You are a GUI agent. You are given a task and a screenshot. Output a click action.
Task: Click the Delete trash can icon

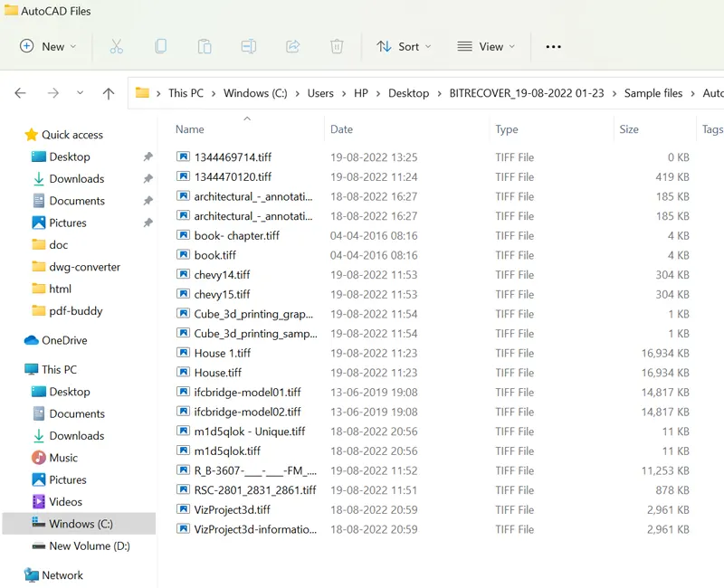(337, 46)
